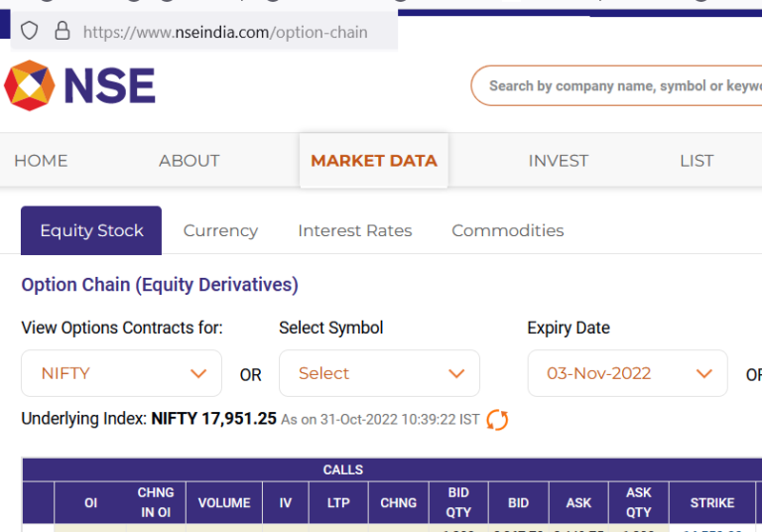Click the VOLUME column header

click(x=224, y=502)
